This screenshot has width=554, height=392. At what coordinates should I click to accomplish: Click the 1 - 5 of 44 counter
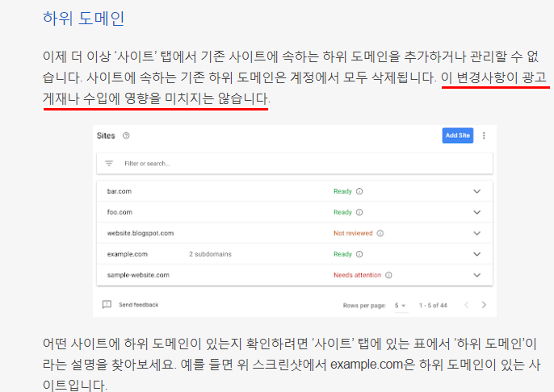433,305
